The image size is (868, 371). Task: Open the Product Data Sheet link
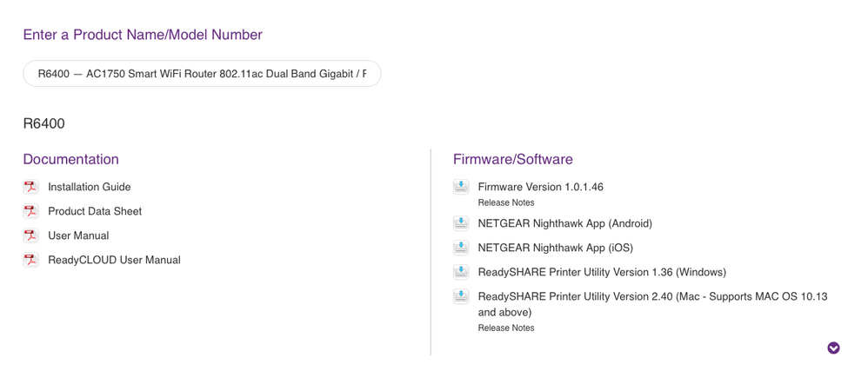point(95,211)
